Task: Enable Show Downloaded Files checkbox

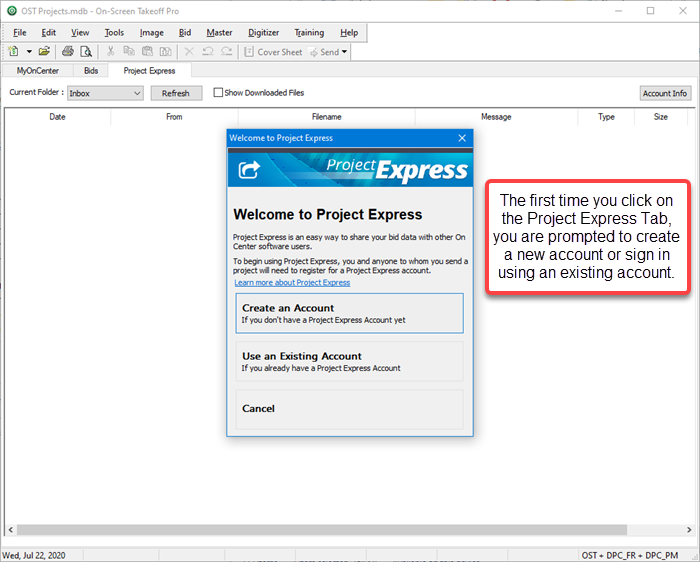Action: 218,92
